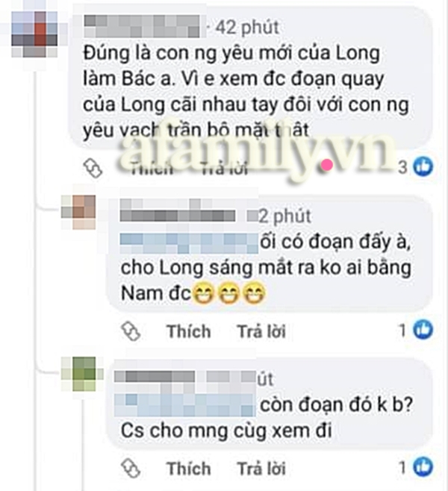Click the top commenter's pixelated avatar

(34, 34)
